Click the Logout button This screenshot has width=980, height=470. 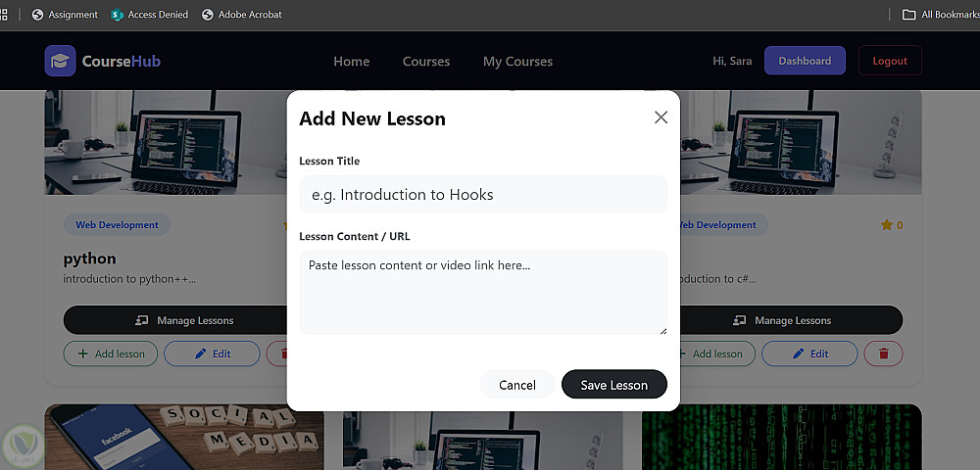click(890, 61)
